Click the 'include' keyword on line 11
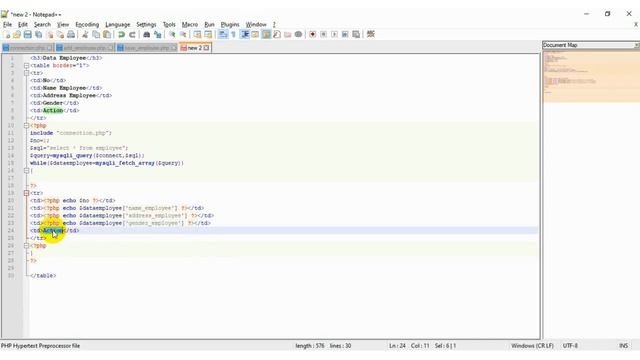Viewport: 640px width, 360px height. tap(42, 133)
